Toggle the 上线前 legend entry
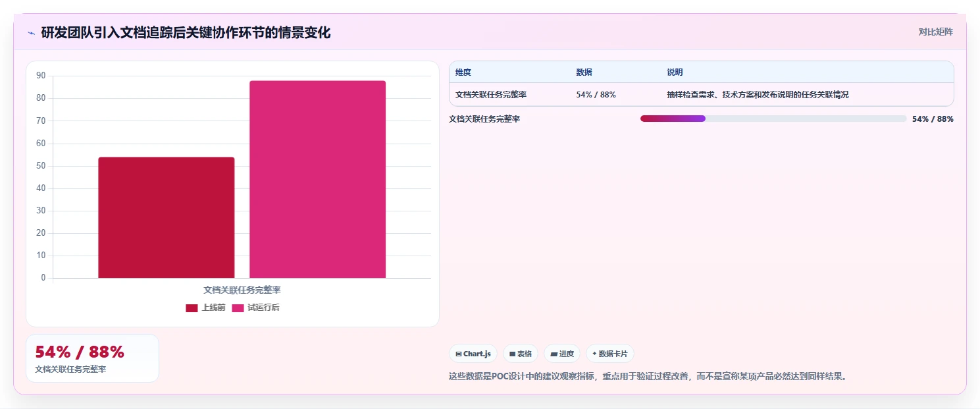Image resolution: width=980 pixels, height=409 pixels. tap(206, 308)
